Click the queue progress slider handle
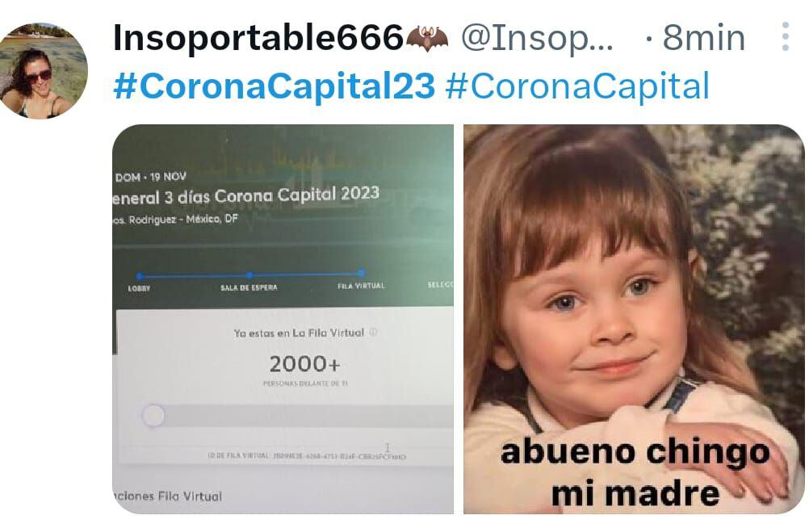 153,416
